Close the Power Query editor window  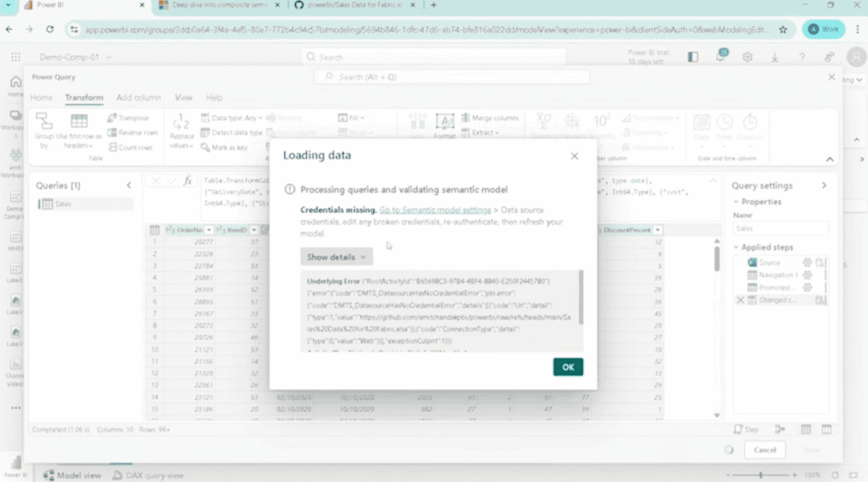(x=831, y=77)
